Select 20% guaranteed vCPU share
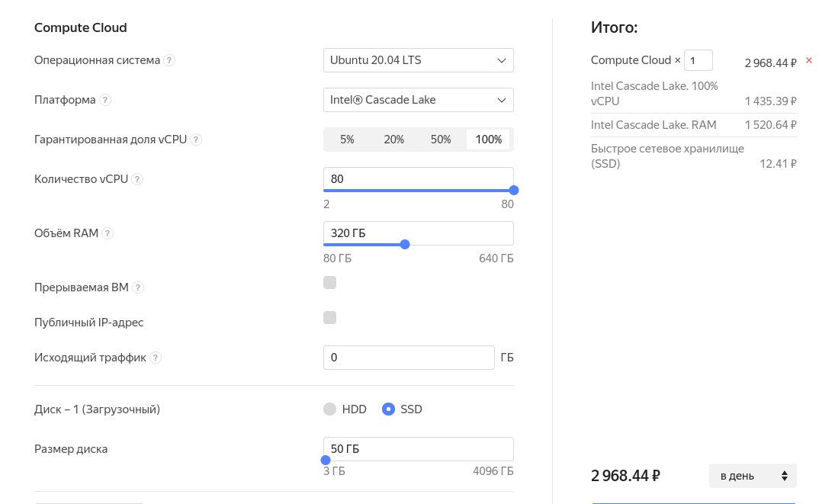822x504 pixels. (393, 140)
